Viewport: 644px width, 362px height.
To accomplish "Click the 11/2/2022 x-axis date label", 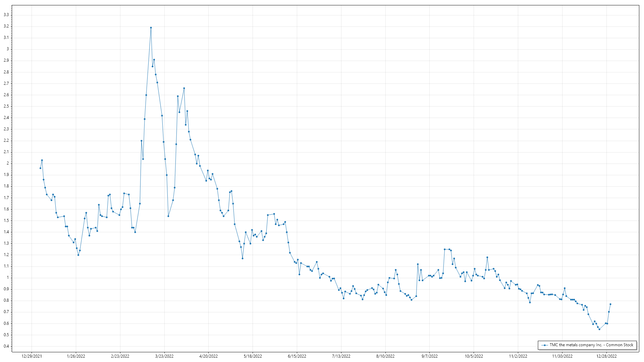I will click(518, 356).
